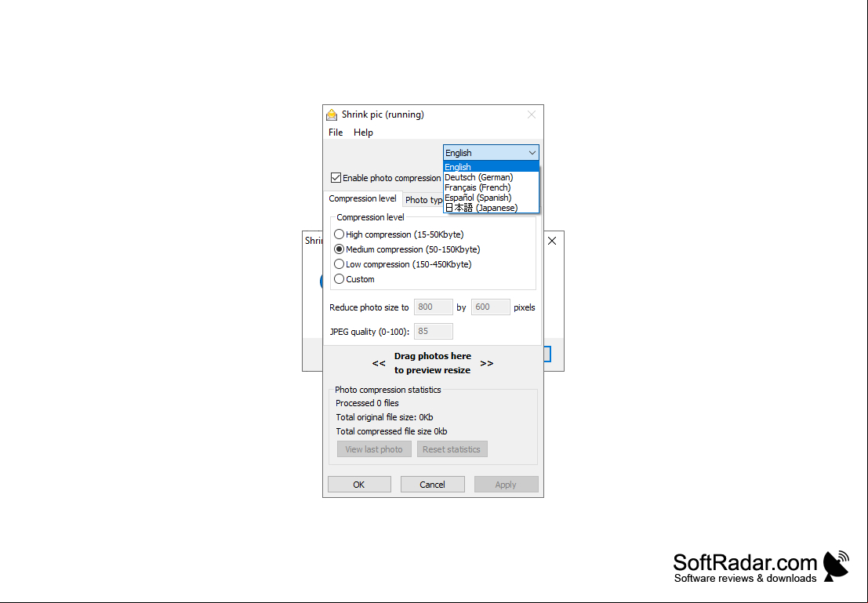Click the Total original file size: 0Kb text
Screen dimensions: 868x603
[384, 417]
